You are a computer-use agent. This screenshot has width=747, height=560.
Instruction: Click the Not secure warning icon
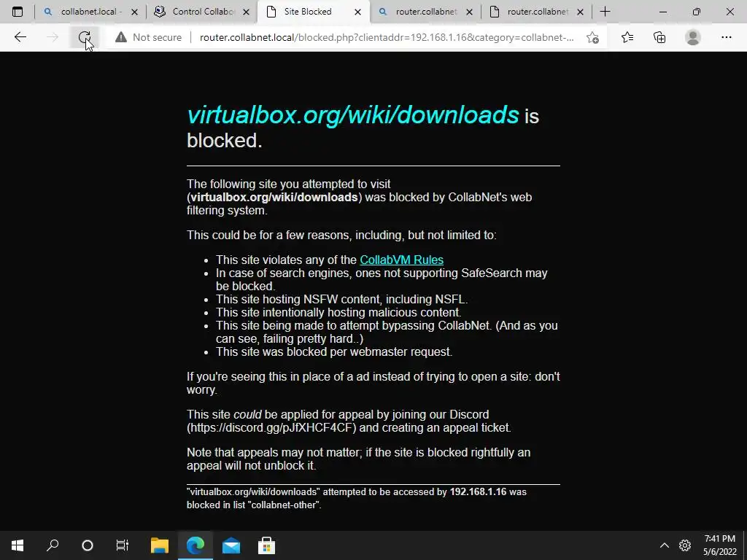coord(121,37)
